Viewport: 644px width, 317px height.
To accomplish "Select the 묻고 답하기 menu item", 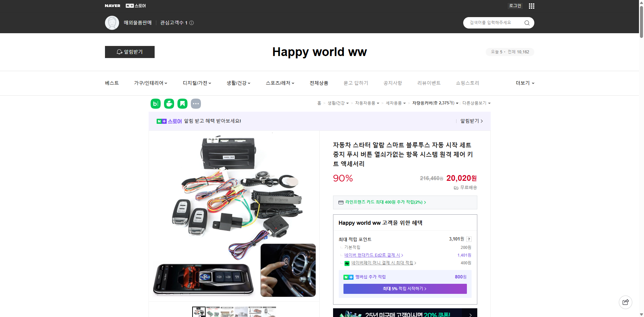I will [x=356, y=83].
